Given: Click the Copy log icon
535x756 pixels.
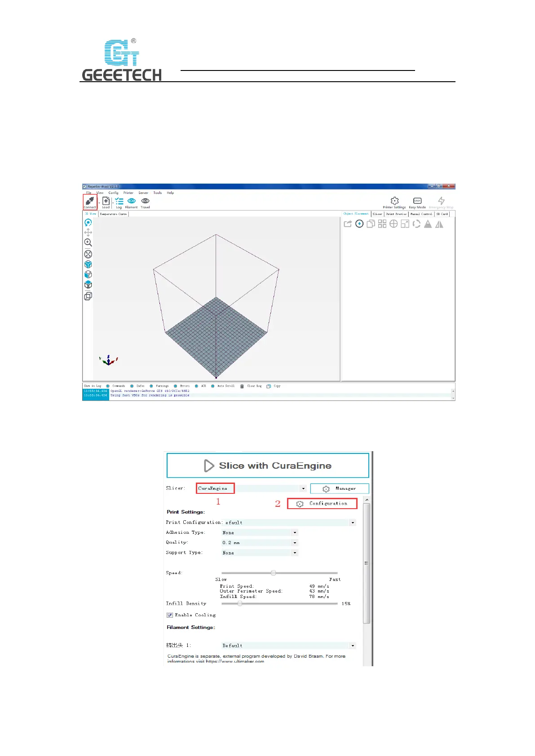Looking at the screenshot, I should pyautogui.click(x=269, y=386).
